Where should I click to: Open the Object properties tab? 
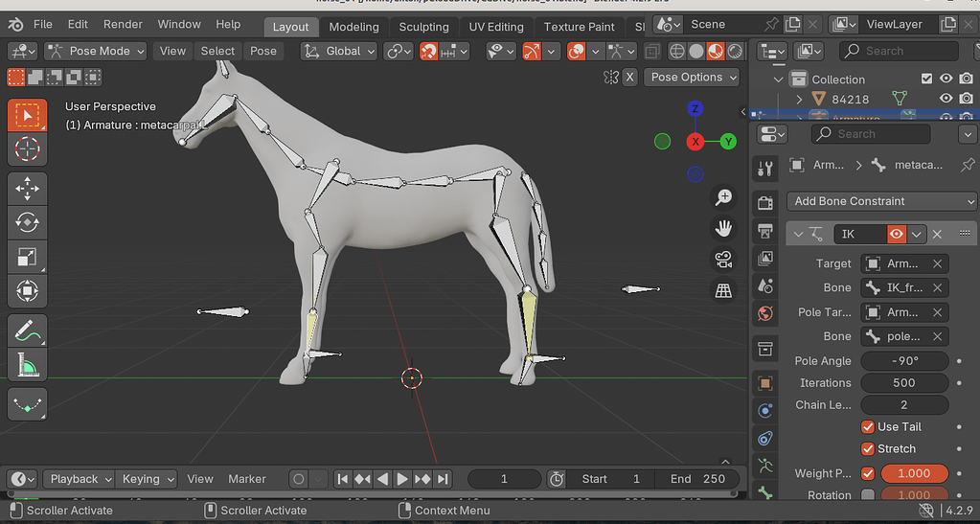765,382
